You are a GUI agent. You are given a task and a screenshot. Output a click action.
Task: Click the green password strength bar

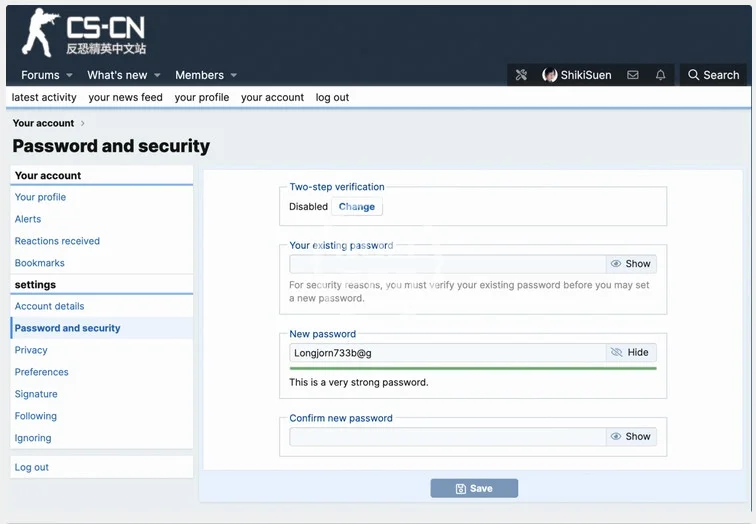472,368
